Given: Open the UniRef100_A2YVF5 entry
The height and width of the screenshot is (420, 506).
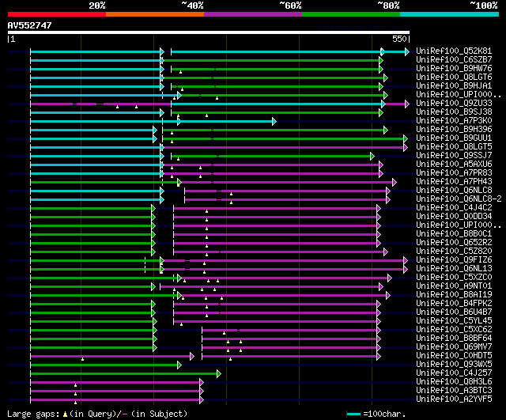Looking at the screenshot, I should point(454,399).
